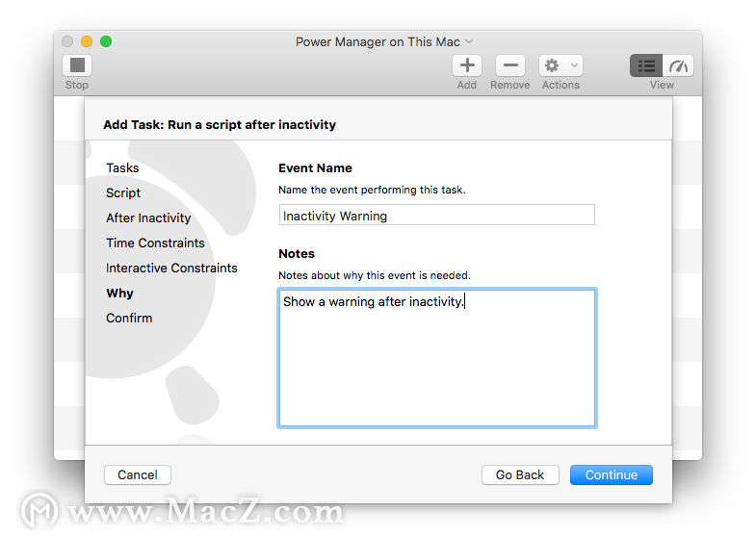
Task: Go to Time Constraints step
Action: (x=155, y=243)
